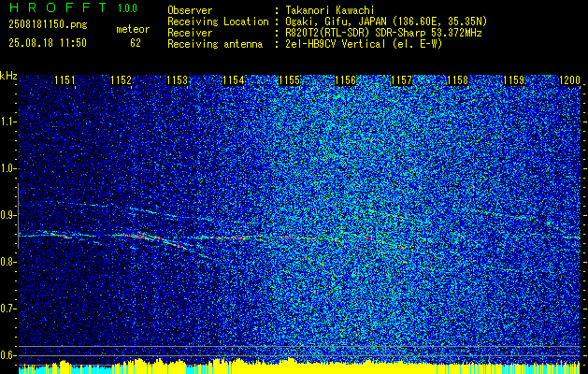The height and width of the screenshot is (374, 588).
Task: Click time marker 1158
Action: click(x=458, y=80)
